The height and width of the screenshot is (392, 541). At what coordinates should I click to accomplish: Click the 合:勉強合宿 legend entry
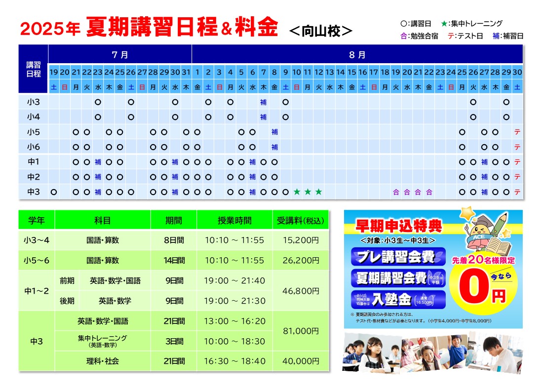point(419,36)
